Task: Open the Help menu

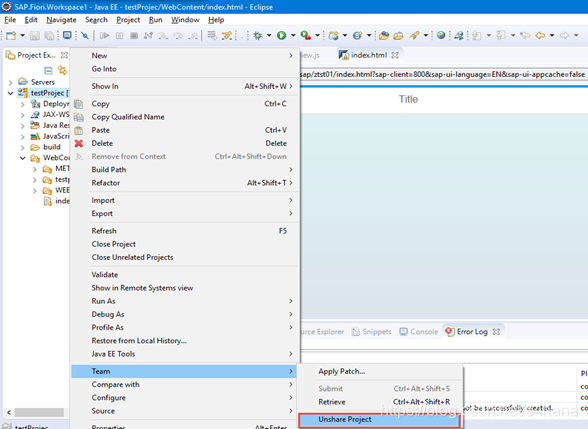Action: point(216,20)
